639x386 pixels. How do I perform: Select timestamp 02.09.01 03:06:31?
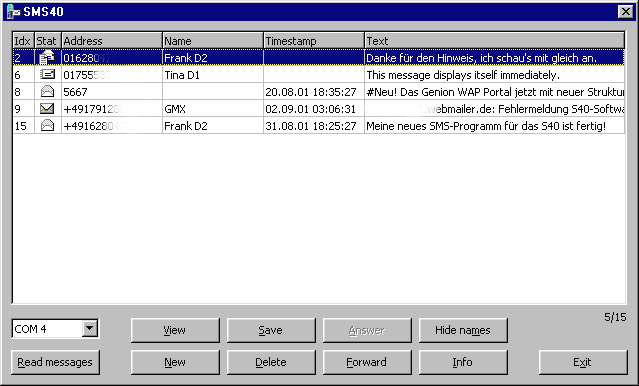tap(311, 109)
